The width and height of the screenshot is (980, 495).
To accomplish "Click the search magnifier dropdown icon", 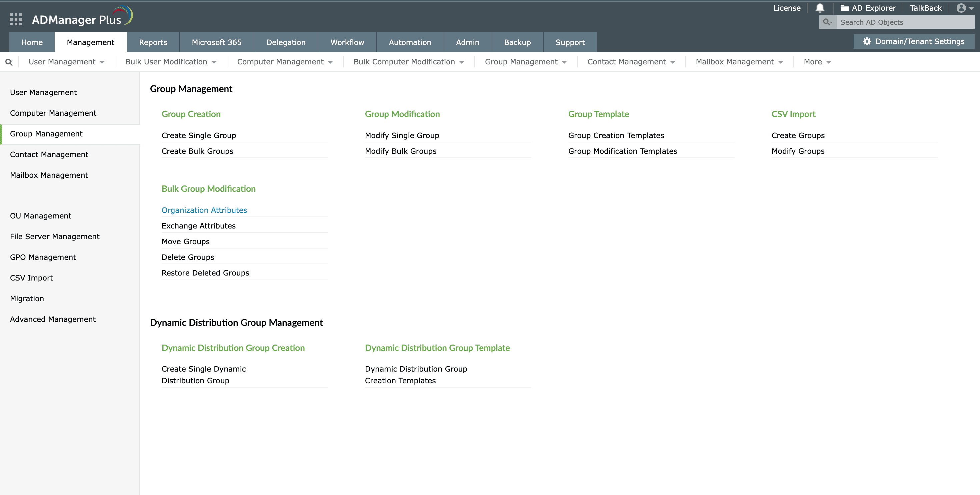I will point(827,22).
